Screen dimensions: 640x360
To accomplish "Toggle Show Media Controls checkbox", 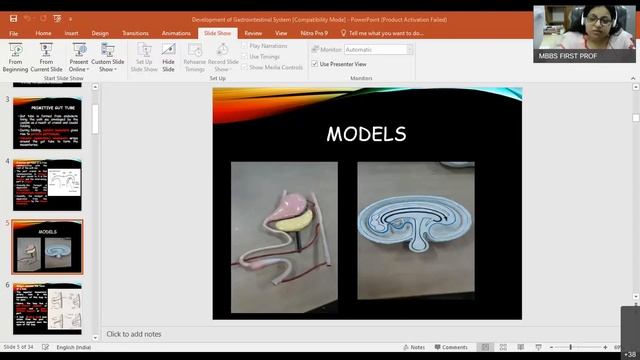I will pyautogui.click(x=244, y=67).
